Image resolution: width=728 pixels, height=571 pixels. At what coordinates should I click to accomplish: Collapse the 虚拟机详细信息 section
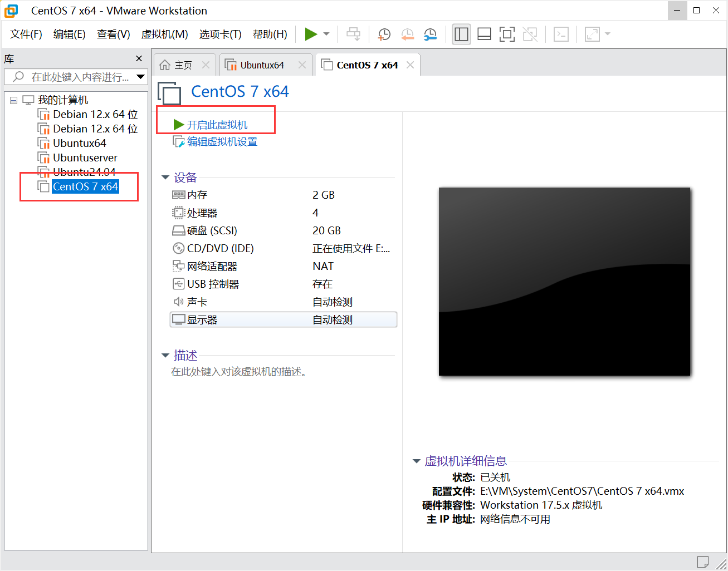click(x=416, y=461)
